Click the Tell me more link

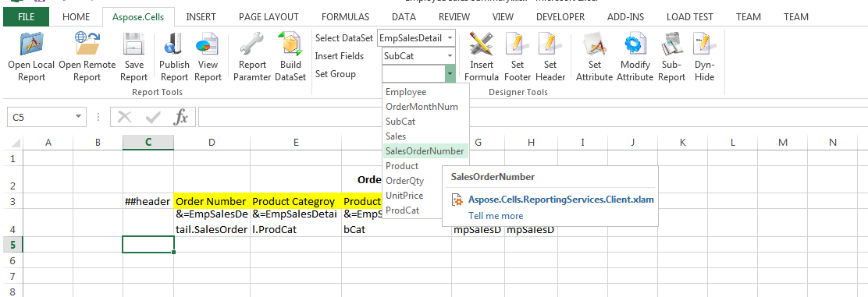pyautogui.click(x=496, y=216)
